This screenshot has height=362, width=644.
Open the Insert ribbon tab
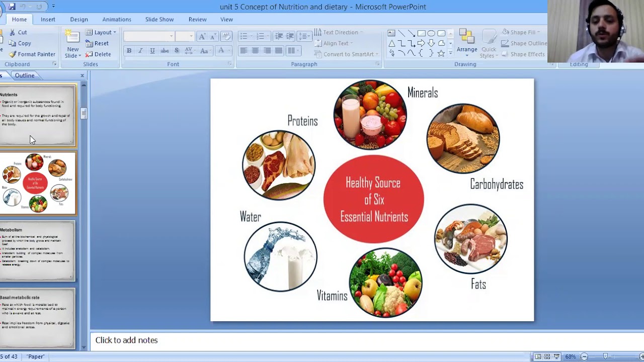[48, 19]
